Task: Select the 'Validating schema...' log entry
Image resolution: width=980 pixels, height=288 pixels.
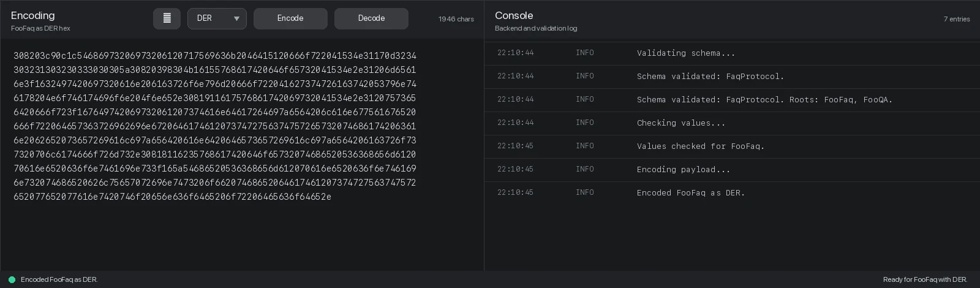Action: (x=732, y=53)
